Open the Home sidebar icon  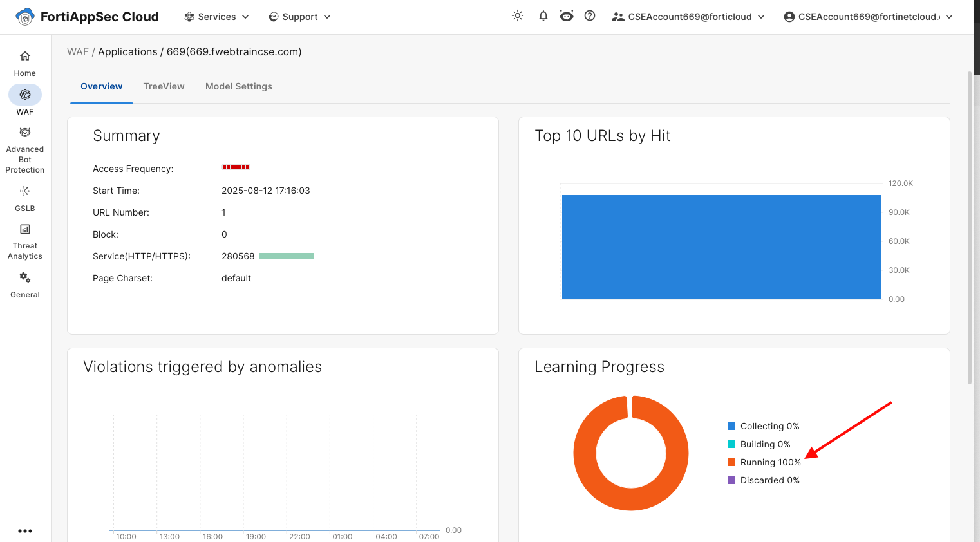[x=25, y=56]
